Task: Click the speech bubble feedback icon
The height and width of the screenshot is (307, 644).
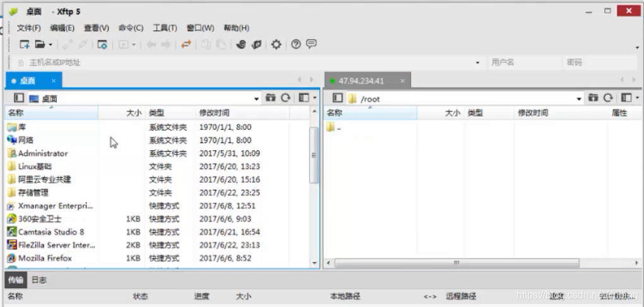Action: coord(311,44)
